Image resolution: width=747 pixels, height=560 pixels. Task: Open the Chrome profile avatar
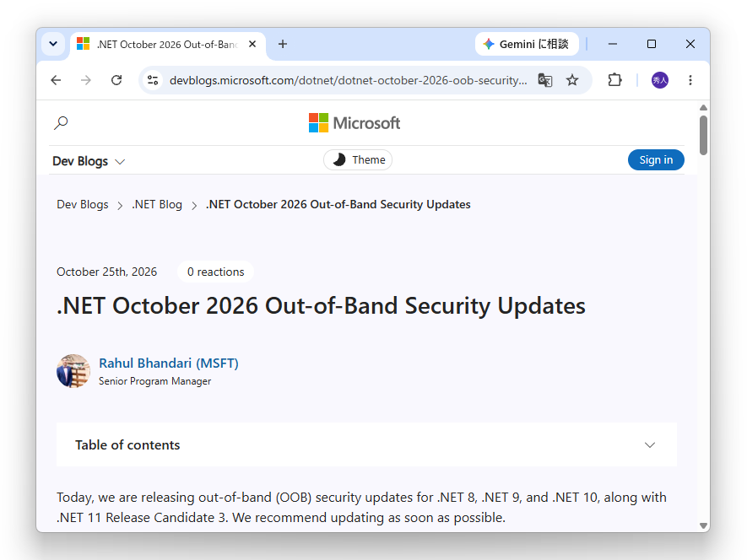(660, 80)
